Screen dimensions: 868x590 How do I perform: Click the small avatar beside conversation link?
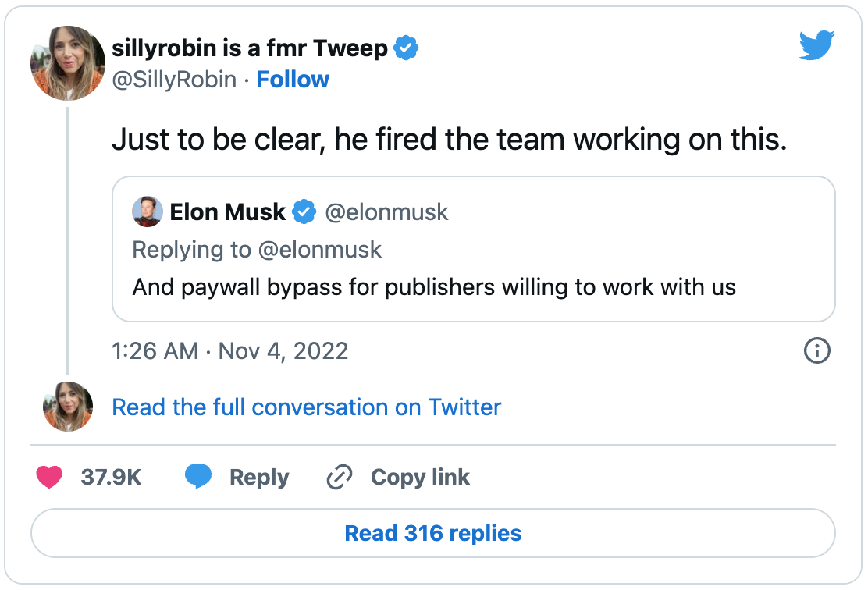click(x=68, y=407)
